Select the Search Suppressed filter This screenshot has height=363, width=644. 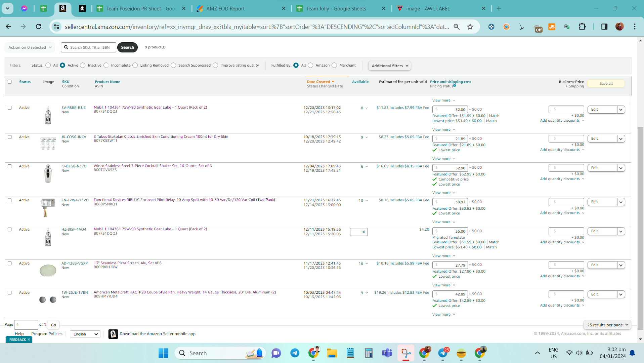[173, 65]
